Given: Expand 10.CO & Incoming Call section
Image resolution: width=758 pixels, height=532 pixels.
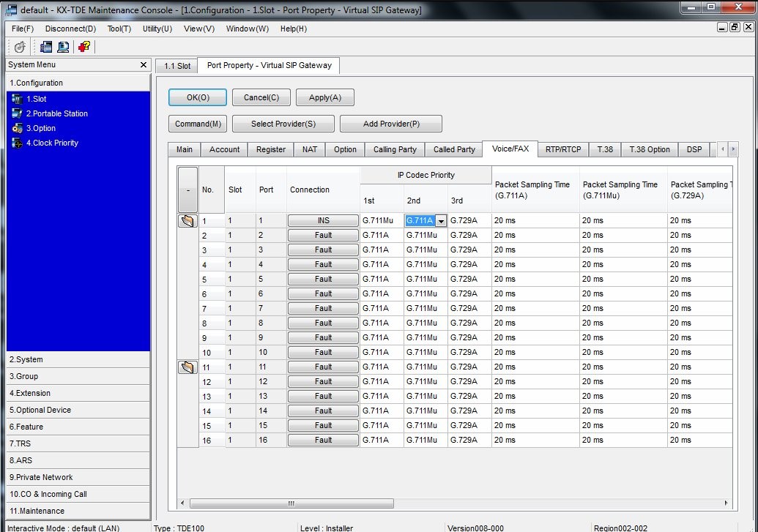Looking at the screenshot, I should [x=78, y=494].
